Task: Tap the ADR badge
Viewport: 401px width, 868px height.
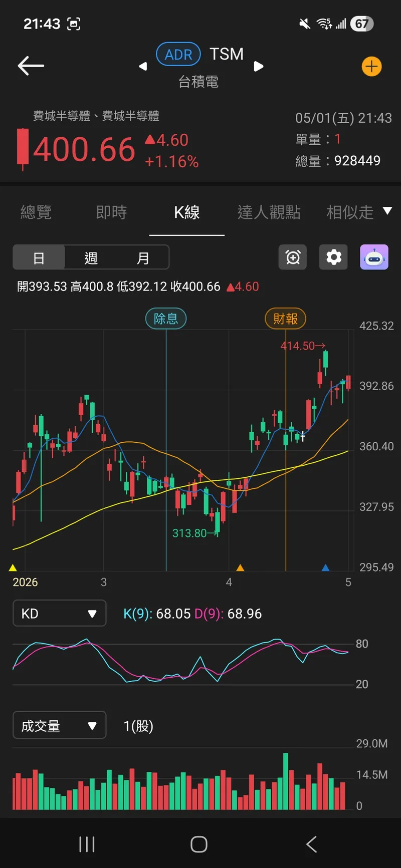Action: pyautogui.click(x=178, y=55)
